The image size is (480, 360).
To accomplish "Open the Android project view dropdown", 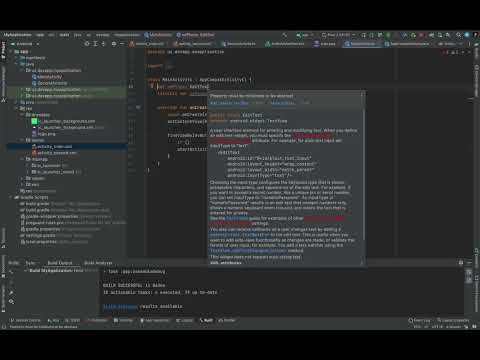I will click(x=25, y=44).
